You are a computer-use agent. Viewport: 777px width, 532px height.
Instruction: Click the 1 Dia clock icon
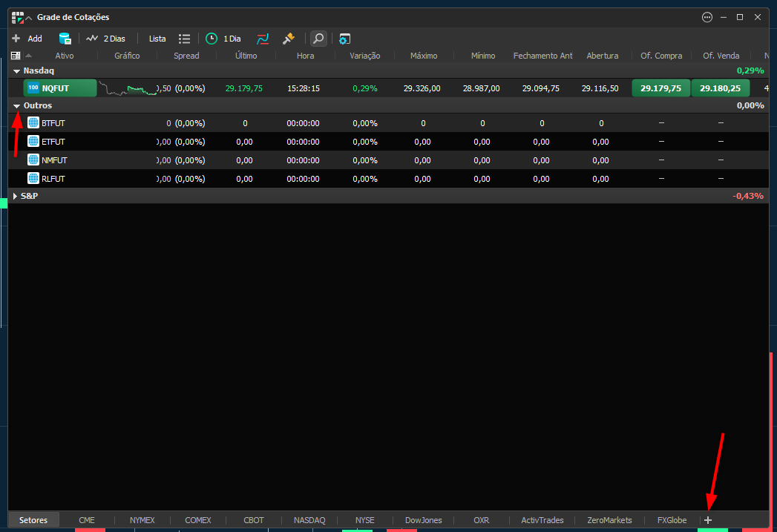coord(212,39)
